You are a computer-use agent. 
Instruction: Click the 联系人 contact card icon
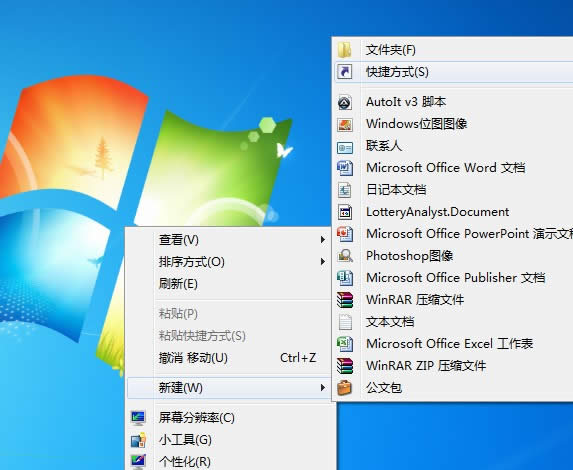pyautogui.click(x=345, y=147)
